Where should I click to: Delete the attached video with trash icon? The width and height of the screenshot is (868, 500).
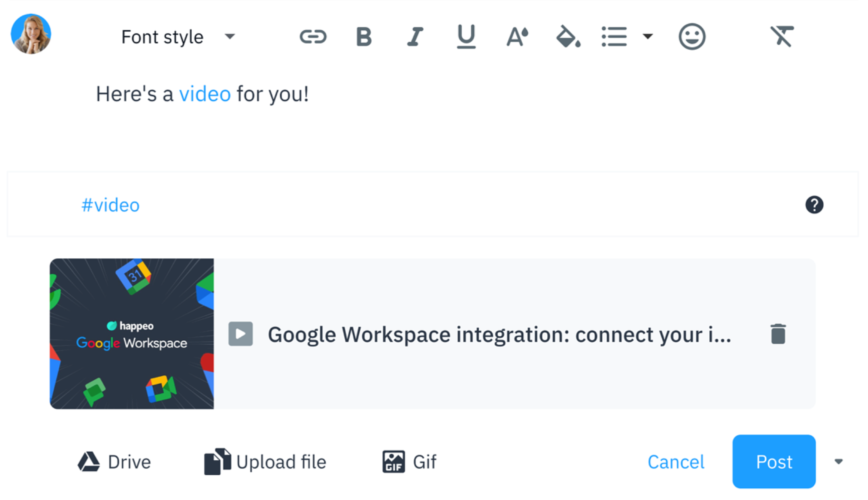(778, 334)
